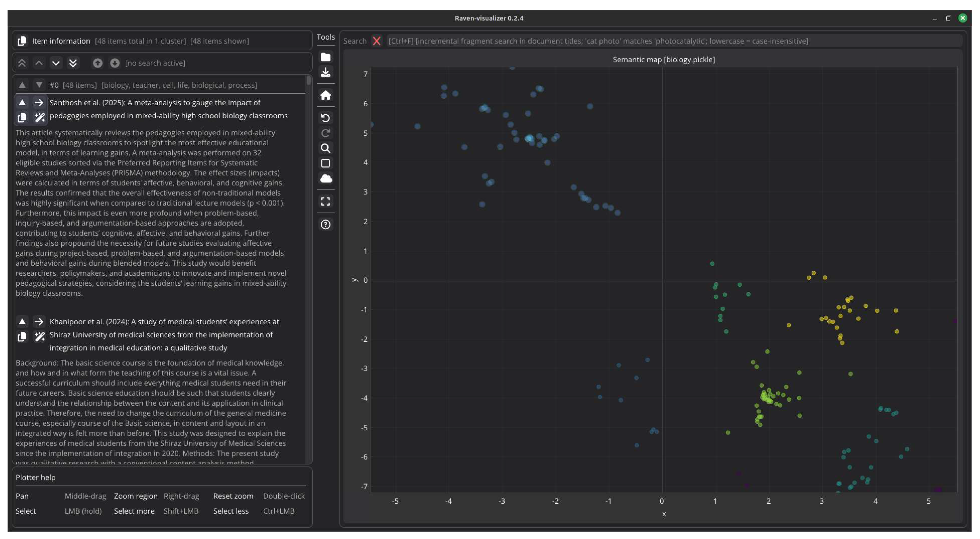Click magic wand beside Santhosh et al. entry
This screenshot has height=539, width=980.
tap(39, 117)
